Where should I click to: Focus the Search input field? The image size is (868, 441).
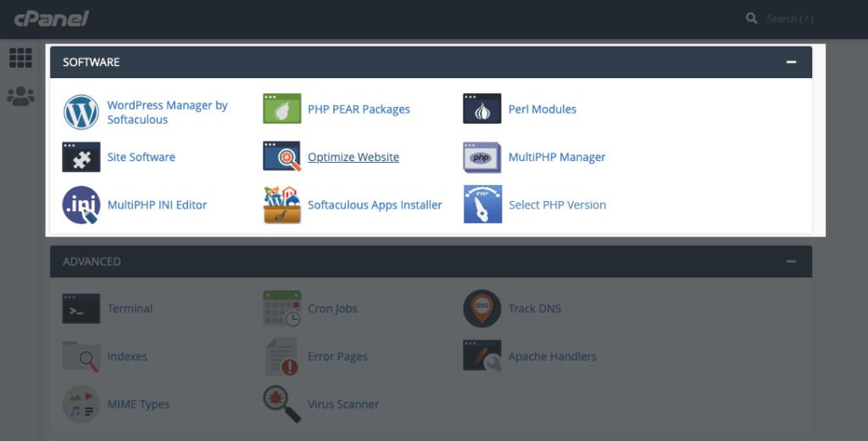pos(790,19)
